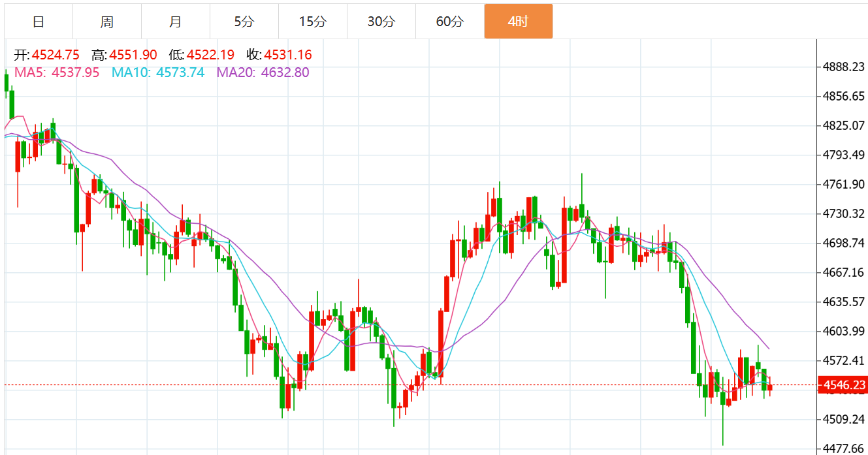Click the active 4时 timeframe tab
Screen dimensions: 868x455
(519, 22)
